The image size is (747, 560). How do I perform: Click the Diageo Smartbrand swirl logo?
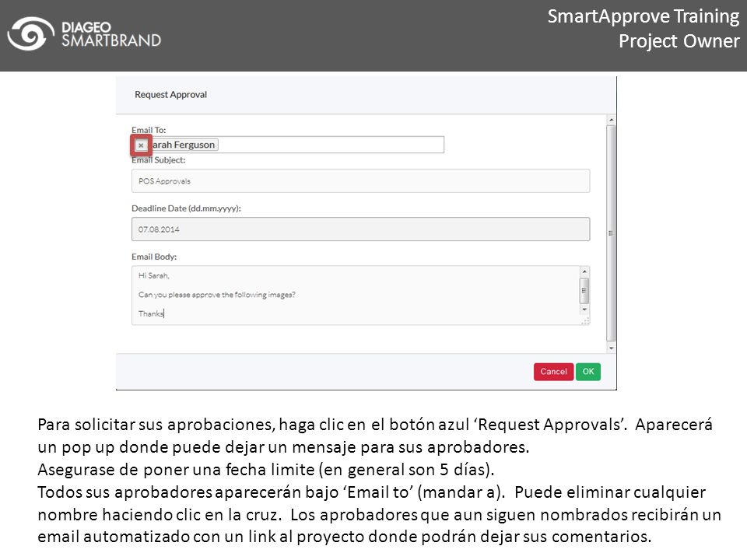click(x=31, y=33)
